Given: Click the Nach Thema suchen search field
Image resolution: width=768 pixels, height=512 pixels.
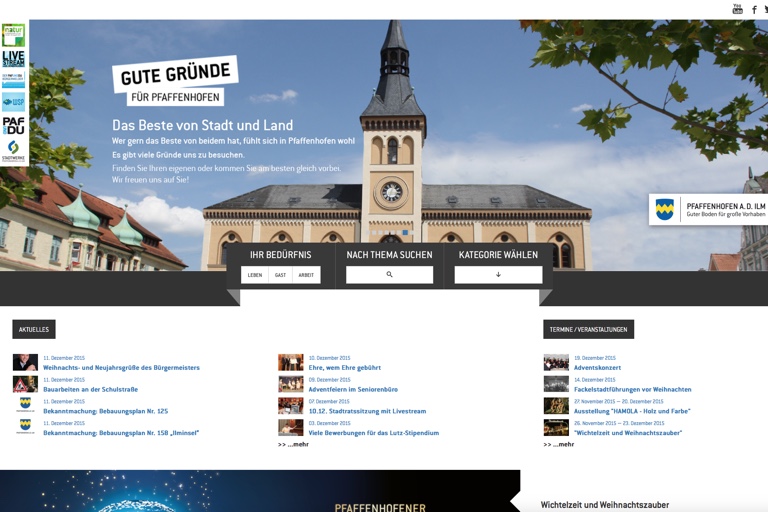Looking at the screenshot, I should (x=389, y=275).
